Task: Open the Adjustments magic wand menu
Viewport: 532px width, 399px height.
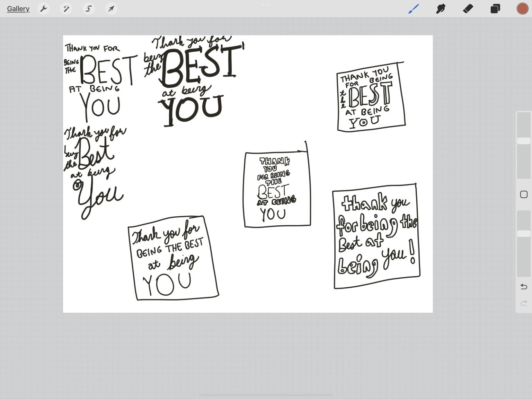Action: pyautogui.click(x=66, y=9)
